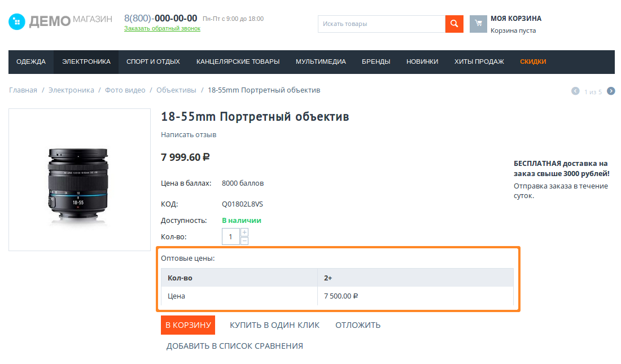Increase quantity with the plus button

[x=244, y=232]
